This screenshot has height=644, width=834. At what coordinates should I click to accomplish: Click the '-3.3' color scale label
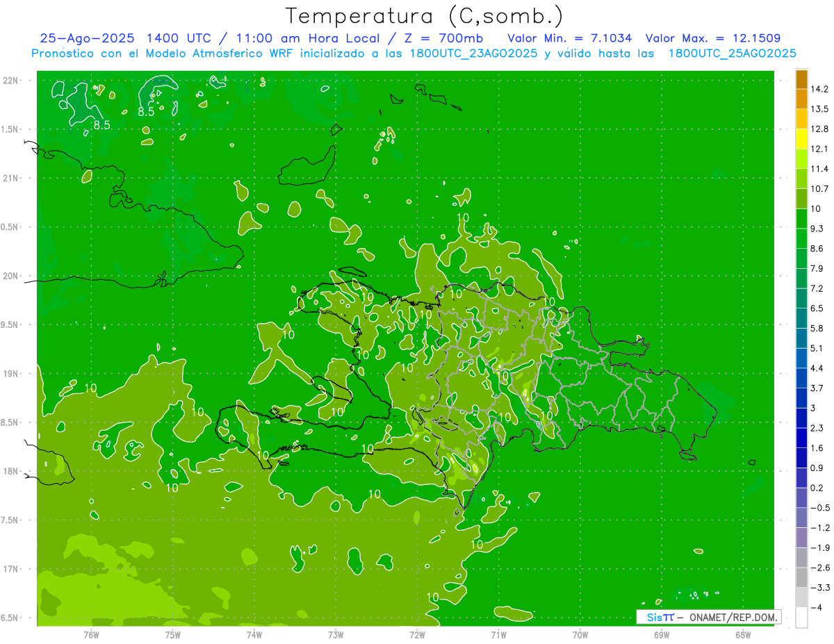click(819, 588)
